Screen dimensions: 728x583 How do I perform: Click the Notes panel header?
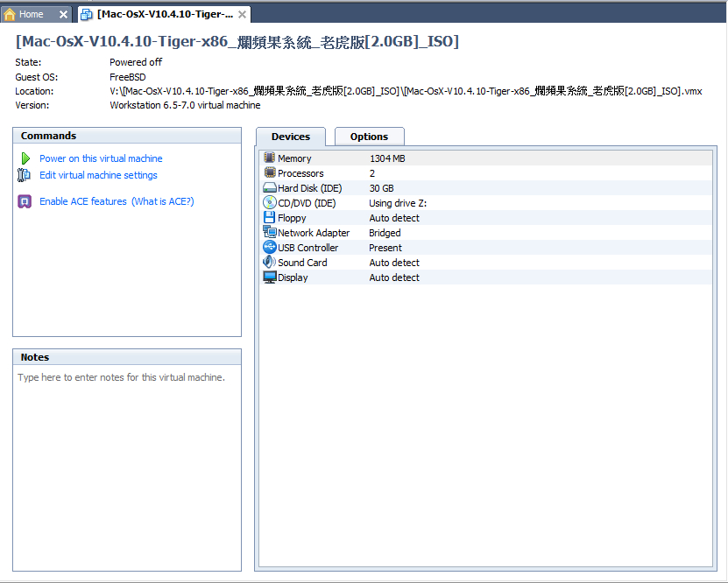point(127,357)
